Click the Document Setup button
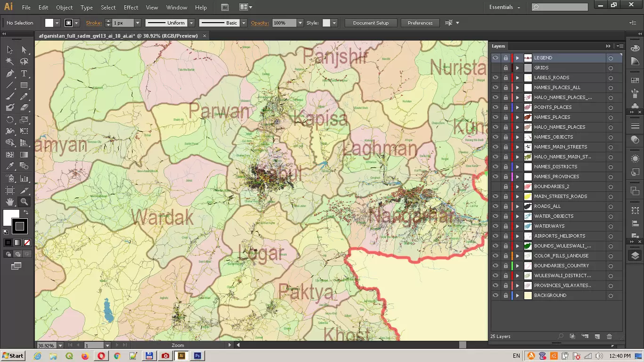Screen dimensions: 644x362 (x=371, y=23)
